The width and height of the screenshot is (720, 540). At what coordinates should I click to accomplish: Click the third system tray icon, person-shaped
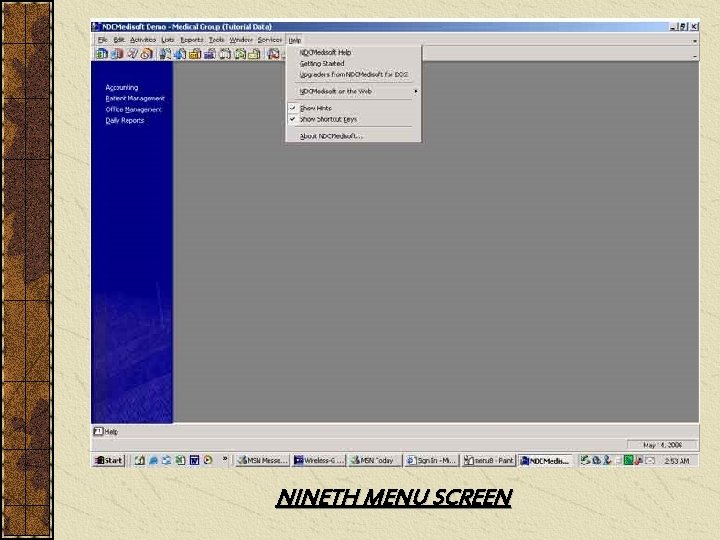click(x=607, y=460)
